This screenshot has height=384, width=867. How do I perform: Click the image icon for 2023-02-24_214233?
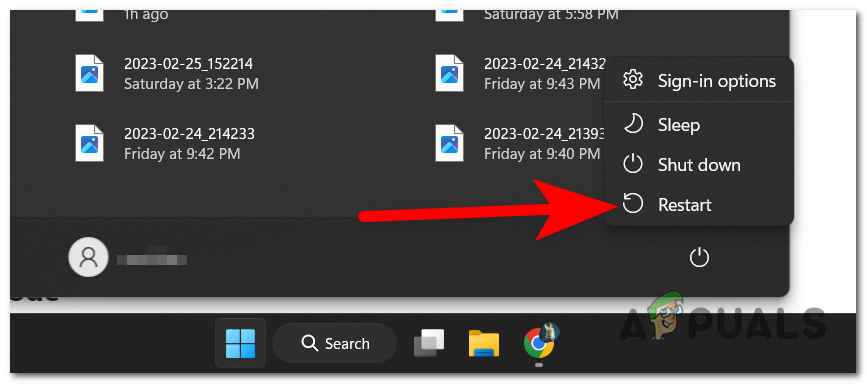pos(89,143)
